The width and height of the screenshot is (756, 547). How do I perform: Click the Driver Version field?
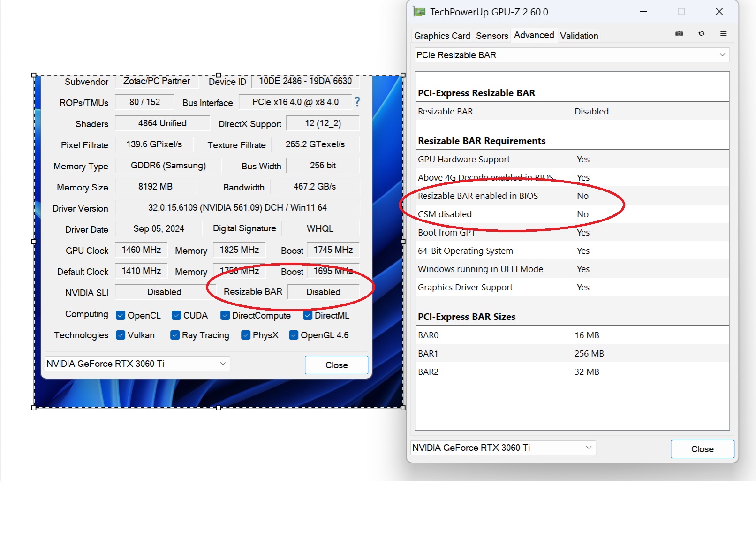pyautogui.click(x=237, y=207)
